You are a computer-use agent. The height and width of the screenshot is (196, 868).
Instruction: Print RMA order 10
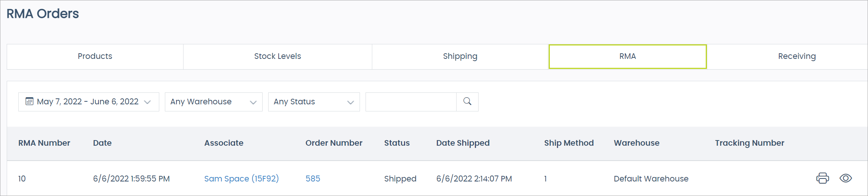coord(822,178)
